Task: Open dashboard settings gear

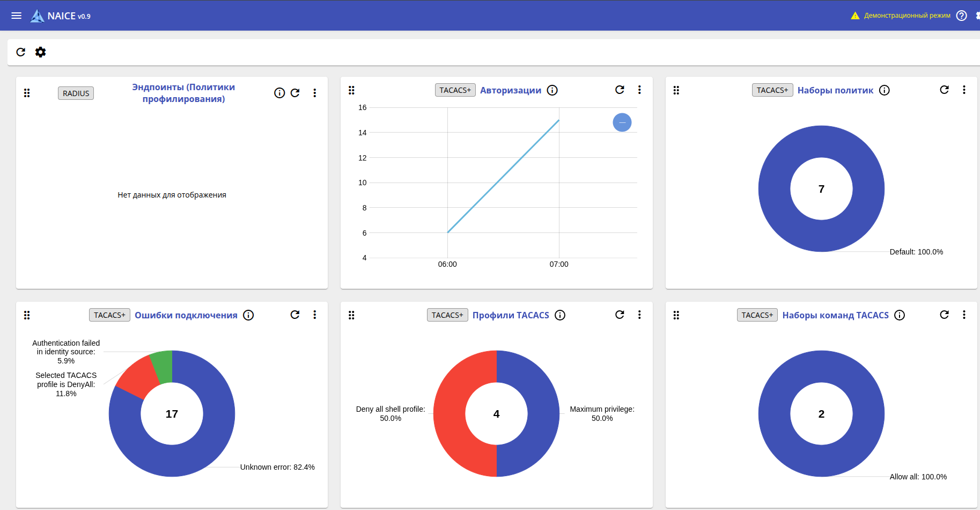Action: click(x=40, y=52)
